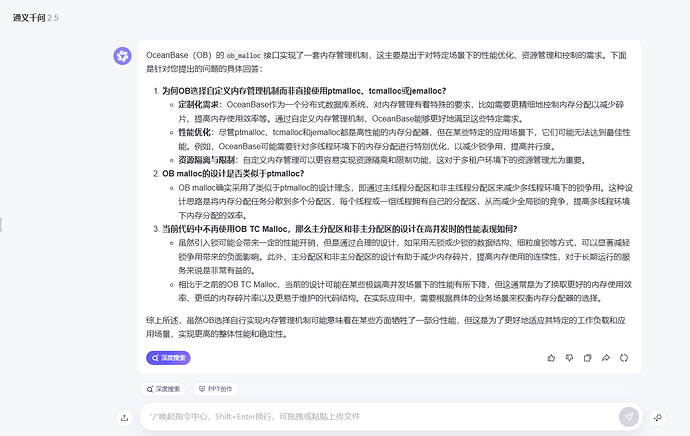Focus the message input field
690x436 pixels.
click(x=378, y=416)
